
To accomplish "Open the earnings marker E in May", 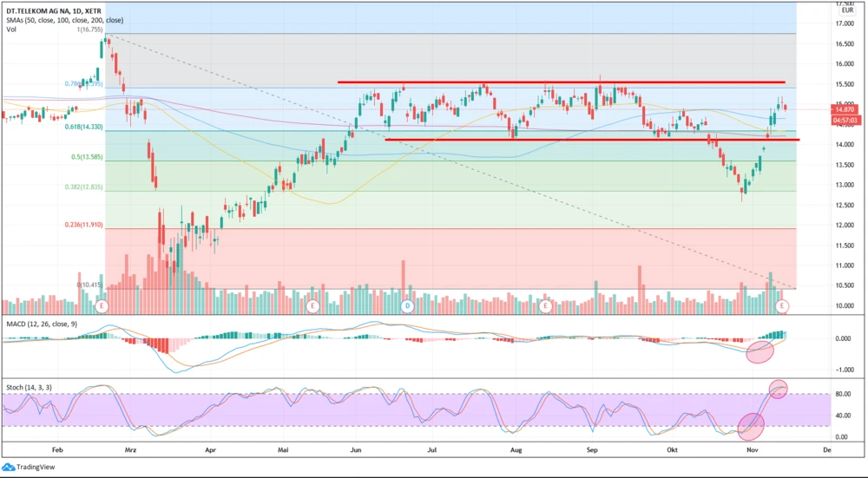I will click(312, 306).
